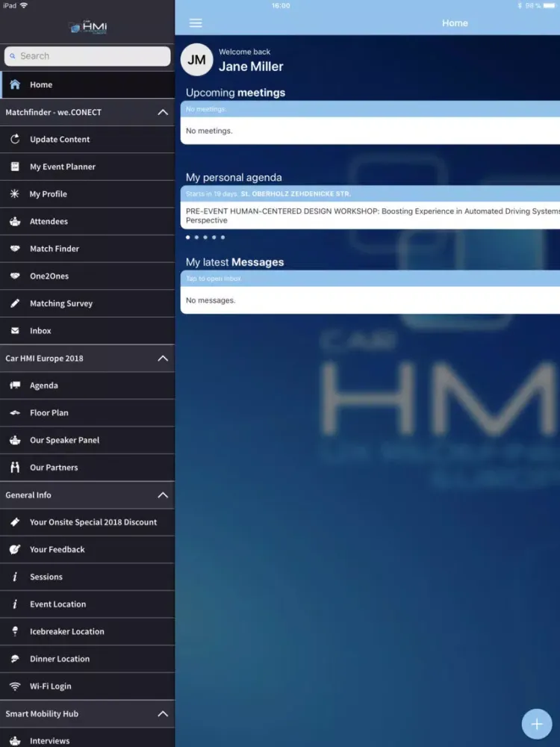
Task: Tap to open inbox messages card
Action: 370,292
